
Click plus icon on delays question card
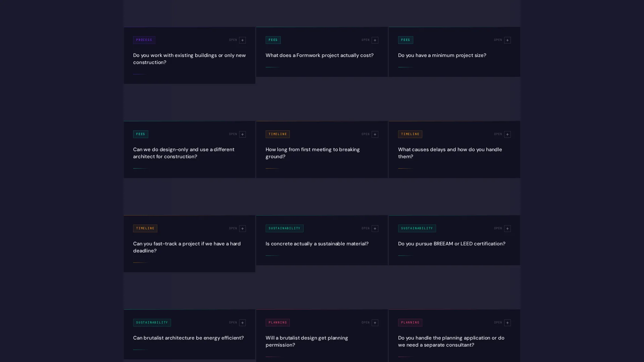coord(507,134)
